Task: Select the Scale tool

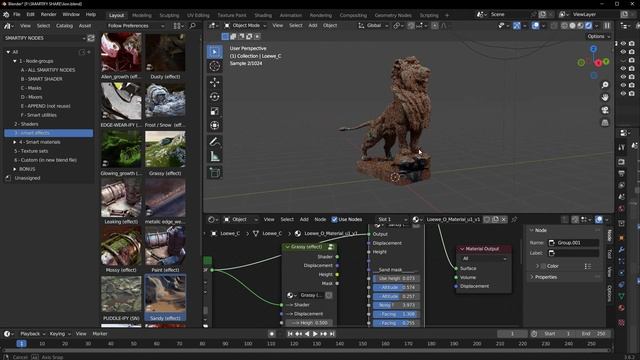Action: click(215, 111)
